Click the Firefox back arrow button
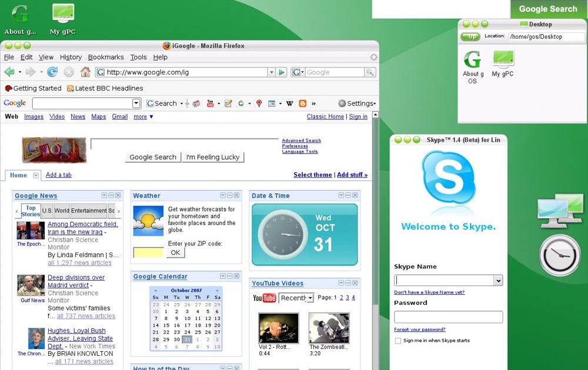 (9, 72)
